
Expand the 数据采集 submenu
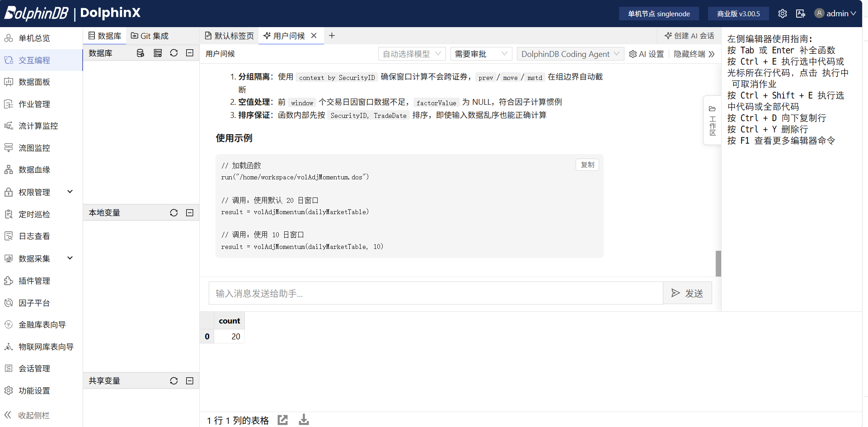pyautogui.click(x=41, y=258)
